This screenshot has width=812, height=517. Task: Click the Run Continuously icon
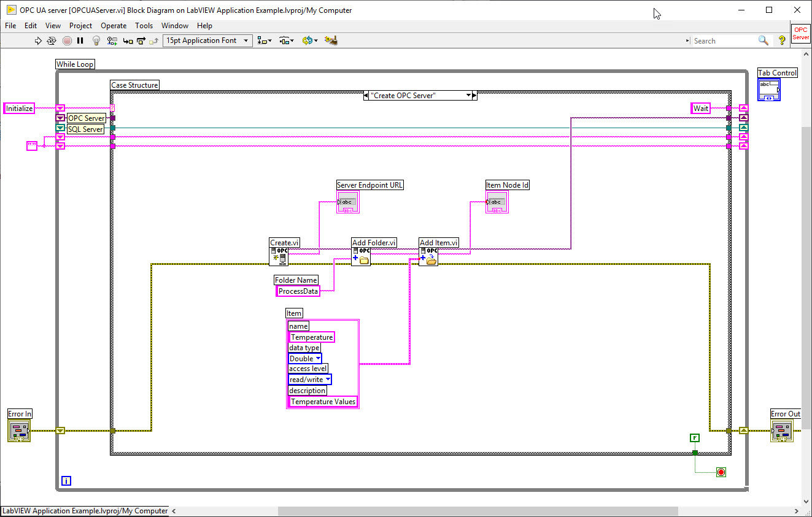coord(52,40)
